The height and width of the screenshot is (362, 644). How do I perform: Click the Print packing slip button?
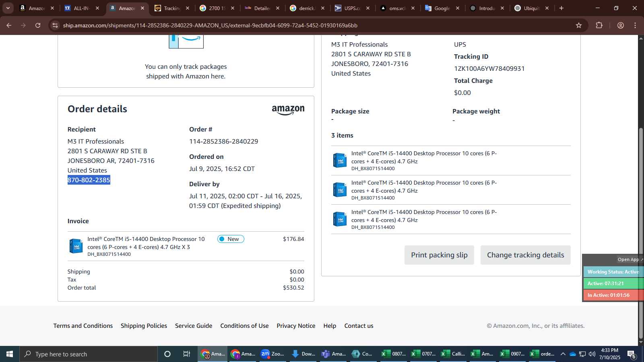[x=439, y=255]
